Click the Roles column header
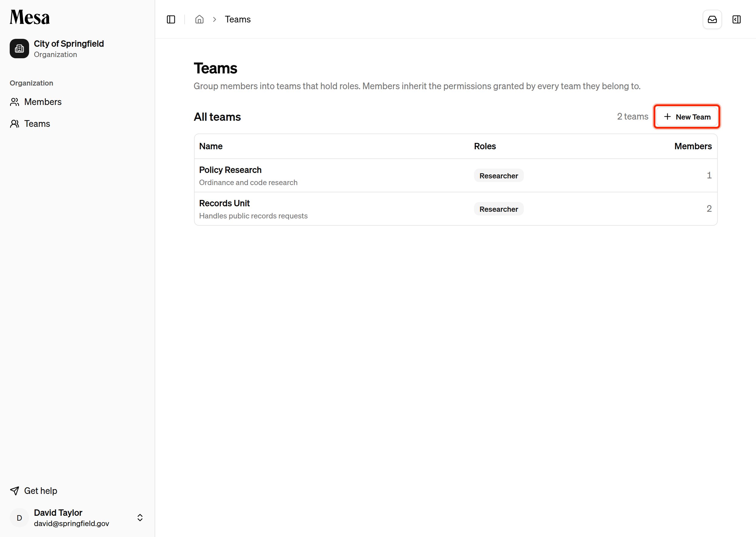The width and height of the screenshot is (756, 537). point(485,146)
